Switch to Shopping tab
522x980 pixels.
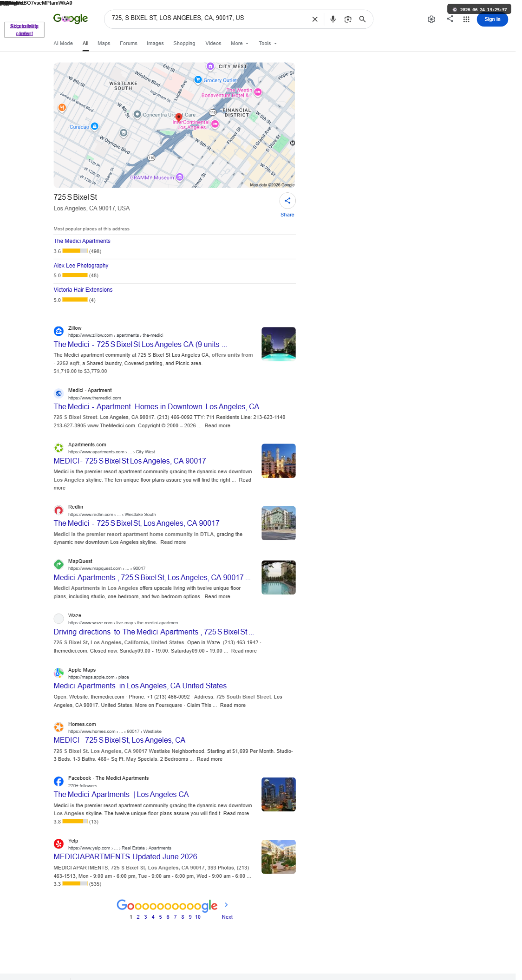[x=184, y=43]
